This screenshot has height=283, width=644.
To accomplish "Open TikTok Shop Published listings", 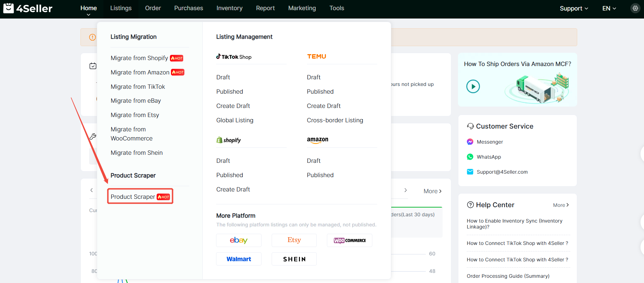I will pyautogui.click(x=230, y=92).
